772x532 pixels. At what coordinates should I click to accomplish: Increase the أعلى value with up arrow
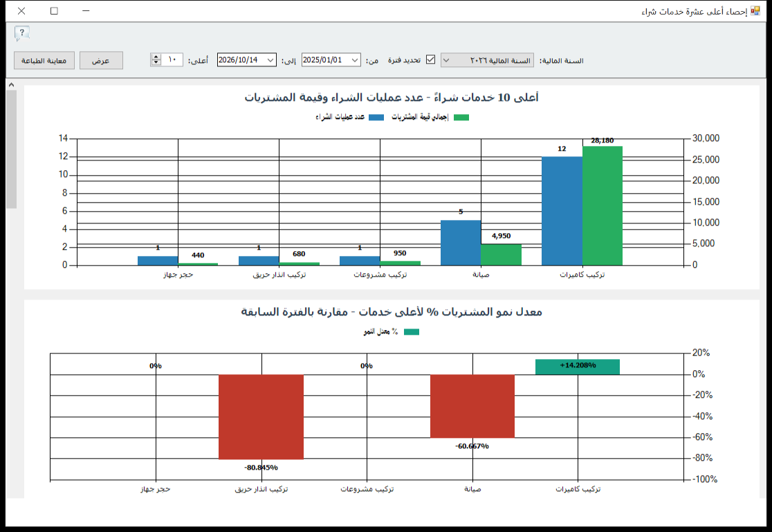pyautogui.click(x=156, y=57)
